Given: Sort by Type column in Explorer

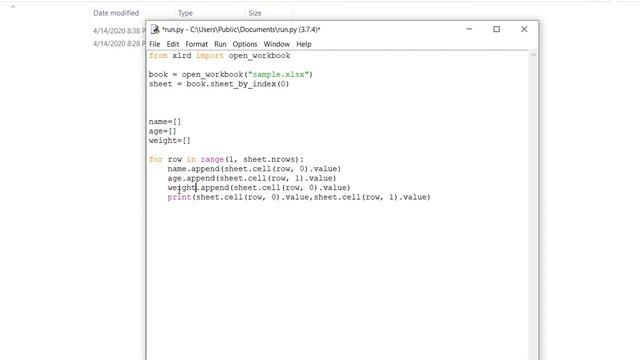Looking at the screenshot, I should click(x=185, y=13).
